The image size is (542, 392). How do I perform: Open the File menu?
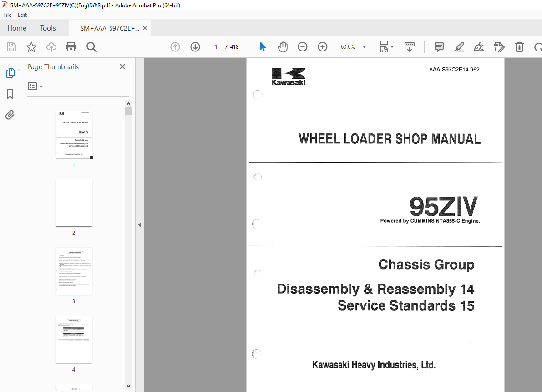pos(7,15)
